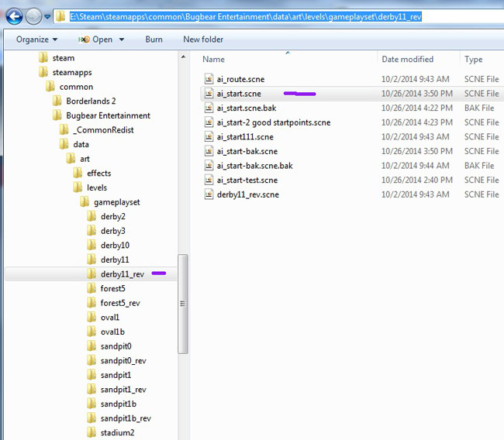This screenshot has width=504, height=440.
Task: Open stadium2 folder in tree
Action: (x=111, y=432)
